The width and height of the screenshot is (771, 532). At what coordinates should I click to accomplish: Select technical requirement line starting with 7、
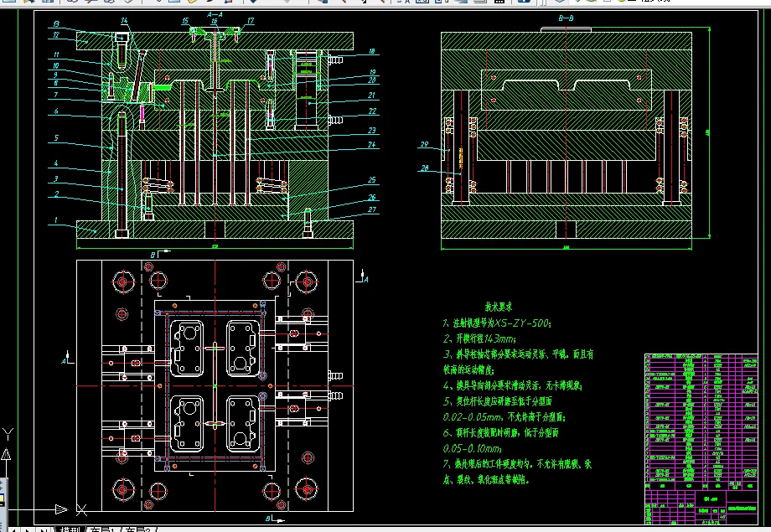click(517, 463)
